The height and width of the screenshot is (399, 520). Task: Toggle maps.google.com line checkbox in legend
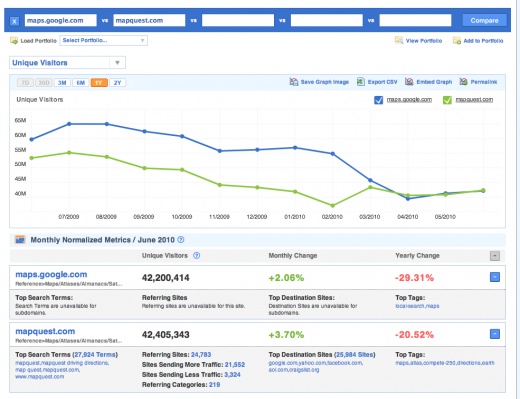[x=378, y=100]
